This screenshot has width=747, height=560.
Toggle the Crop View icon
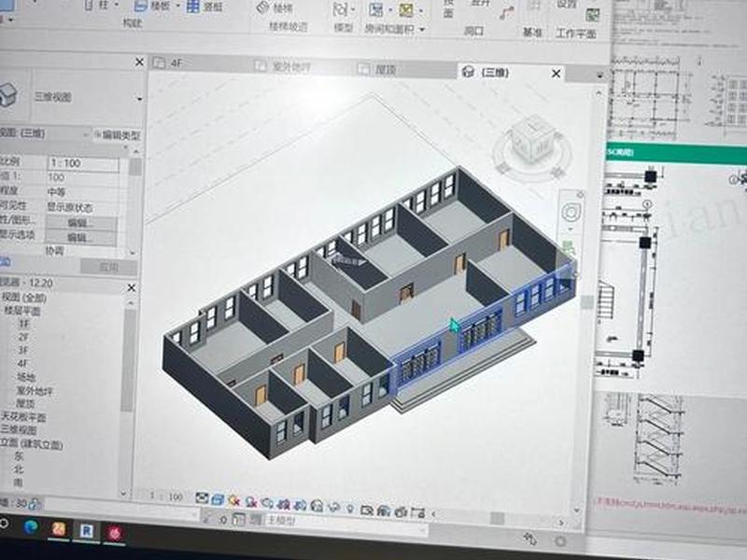(284, 504)
